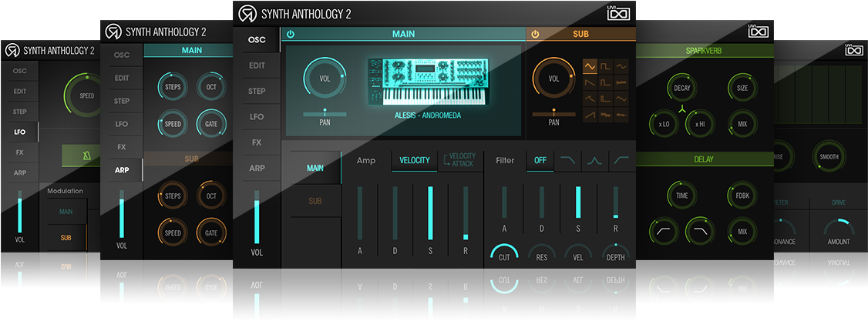Viewport: 868px width, 321px height.
Task: Select the MAIN layer tab beside Amp
Action: tap(315, 168)
